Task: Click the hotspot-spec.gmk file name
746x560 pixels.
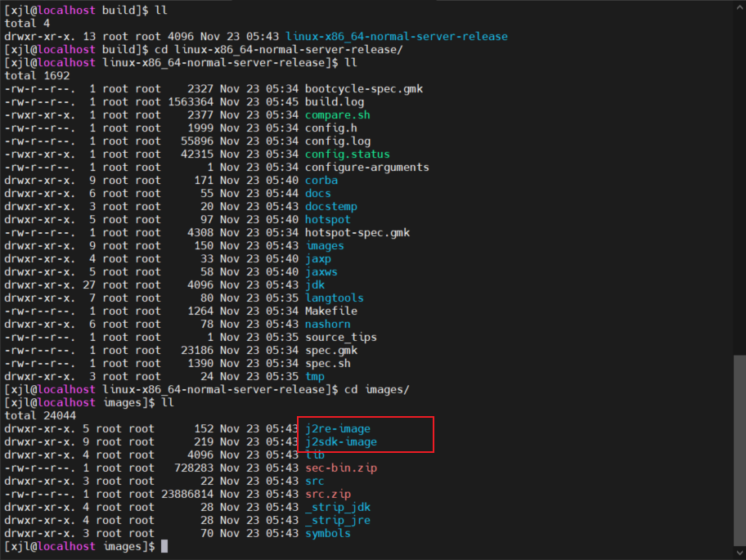Action: point(357,233)
